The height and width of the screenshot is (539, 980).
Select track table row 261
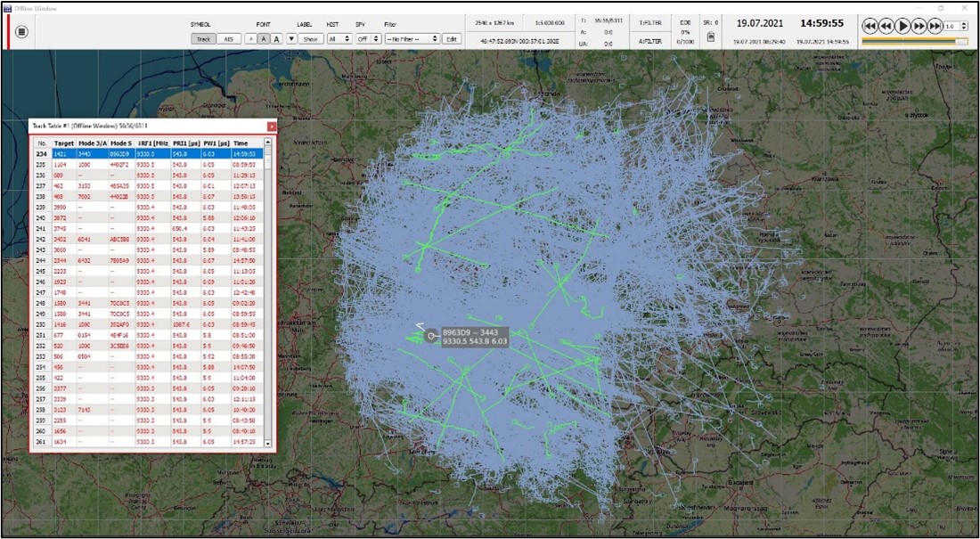(148, 442)
